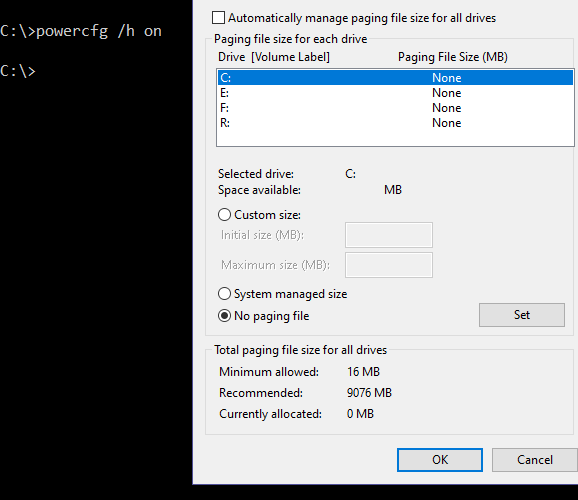
Task: Click the None value for drive F:
Action: pos(446,108)
